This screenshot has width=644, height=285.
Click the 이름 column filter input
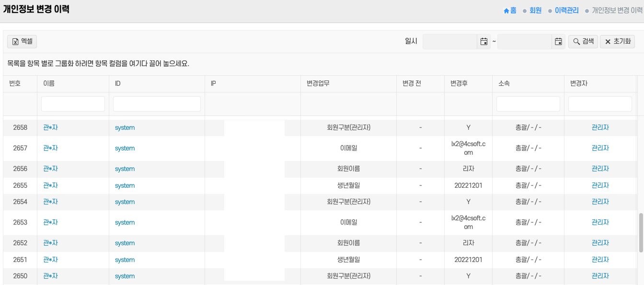coord(73,103)
